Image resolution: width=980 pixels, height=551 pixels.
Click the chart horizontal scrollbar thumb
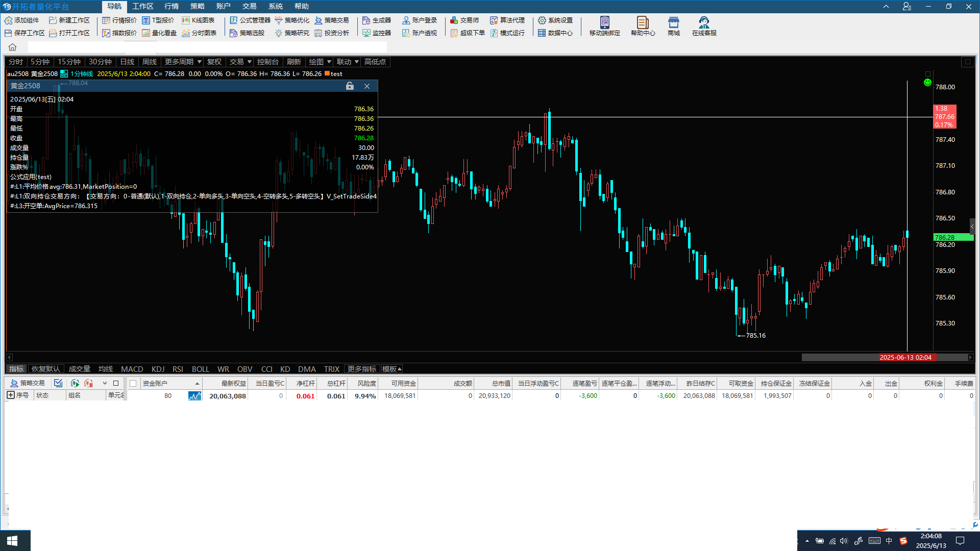[885, 357]
